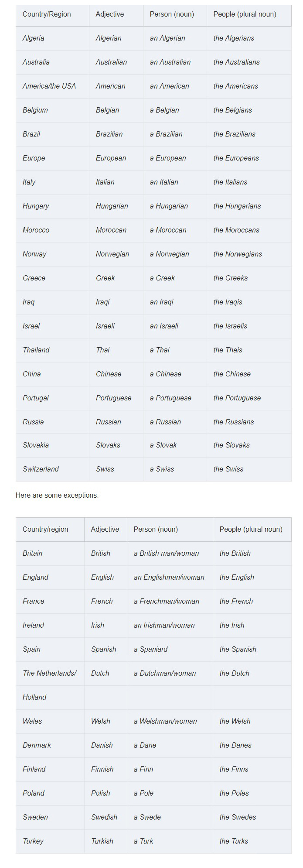Click the 'a Turk' cell

coord(170,841)
